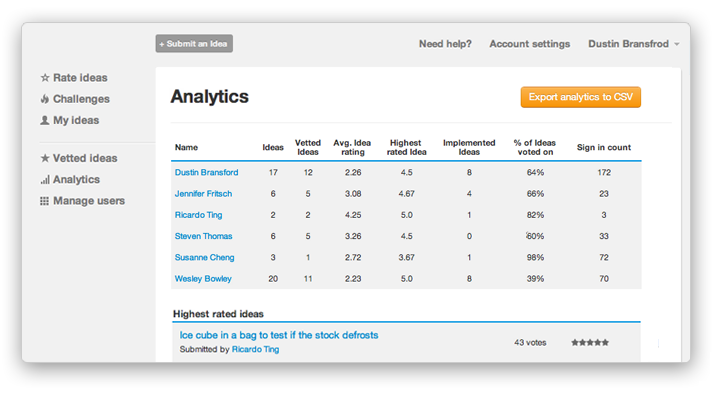Click the 3.26 average rating for Steven Thomas

(x=353, y=236)
